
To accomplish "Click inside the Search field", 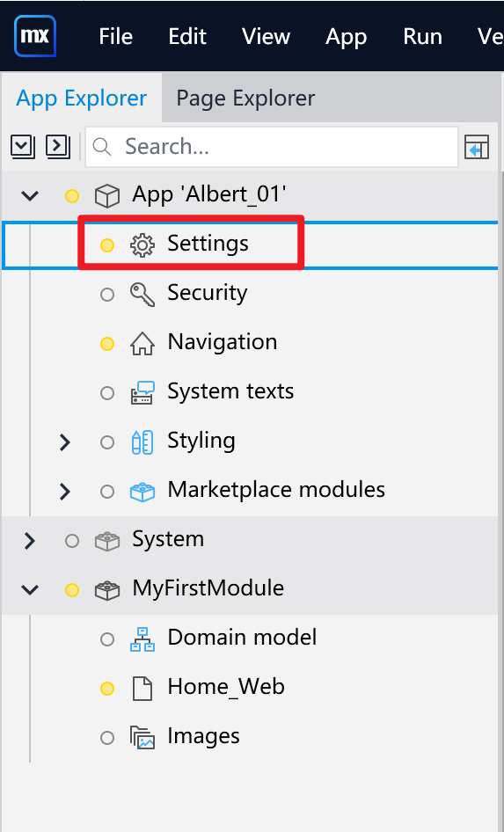I will (x=272, y=147).
